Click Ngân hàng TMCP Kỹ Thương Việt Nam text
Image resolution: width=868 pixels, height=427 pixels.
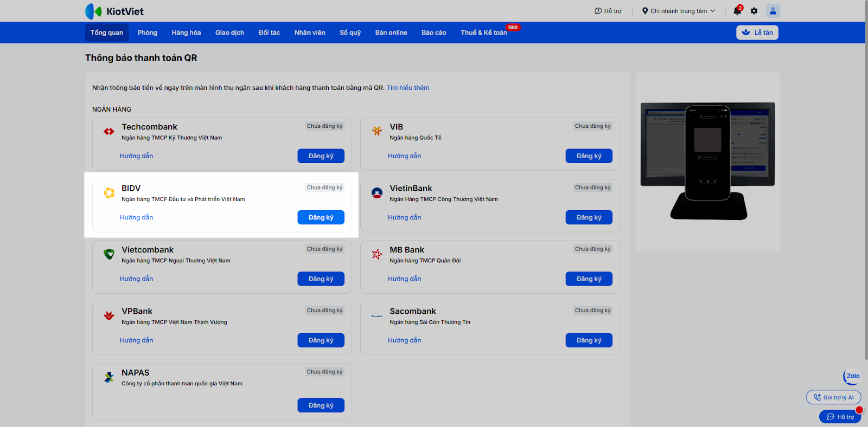coord(172,138)
